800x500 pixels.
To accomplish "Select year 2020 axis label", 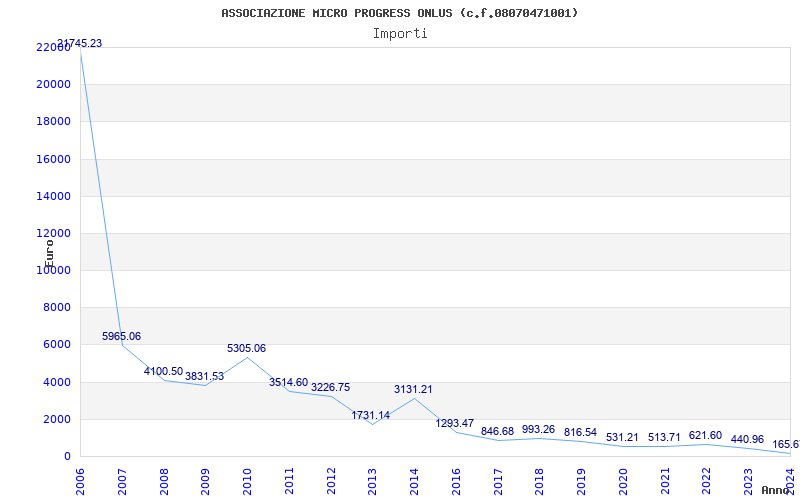I will pos(623,482).
